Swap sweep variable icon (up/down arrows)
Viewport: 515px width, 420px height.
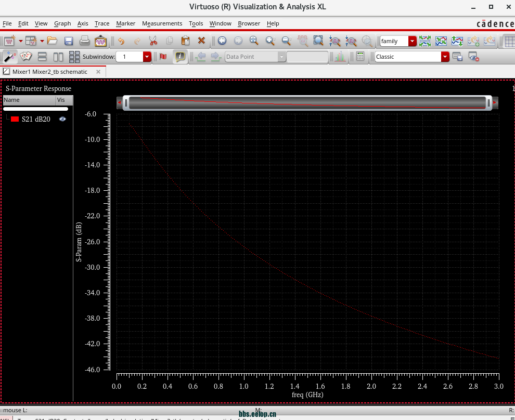(x=457, y=41)
